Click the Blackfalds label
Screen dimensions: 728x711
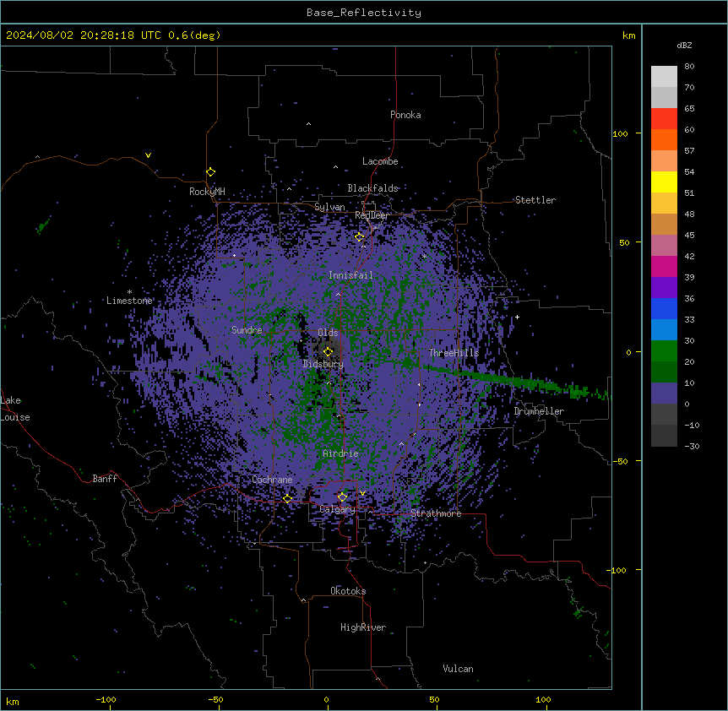click(372, 188)
